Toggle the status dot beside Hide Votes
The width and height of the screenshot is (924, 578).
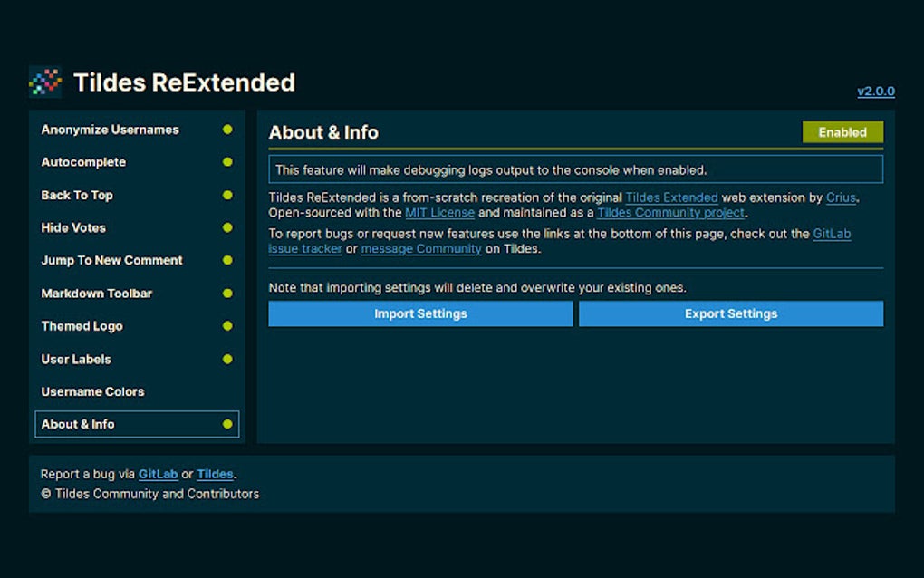[226, 227]
